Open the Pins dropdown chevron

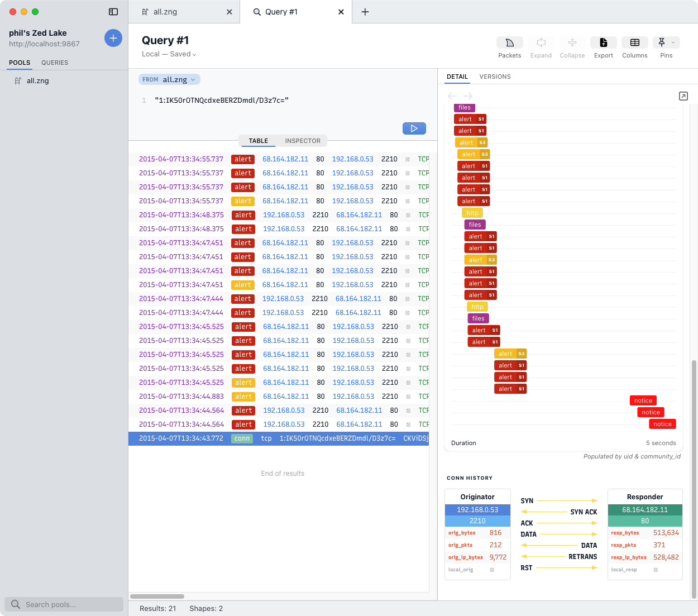click(673, 42)
